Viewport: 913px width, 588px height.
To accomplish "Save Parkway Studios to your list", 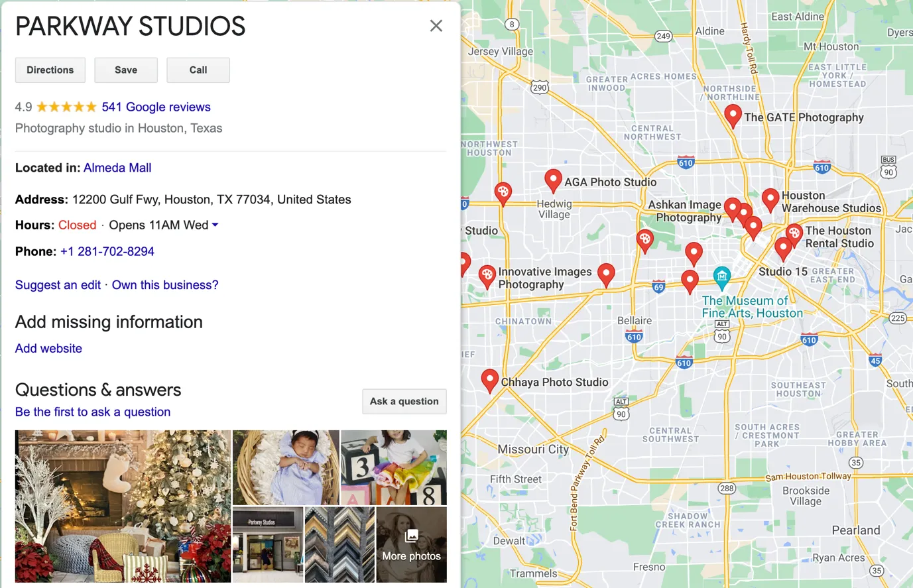I will (x=126, y=70).
